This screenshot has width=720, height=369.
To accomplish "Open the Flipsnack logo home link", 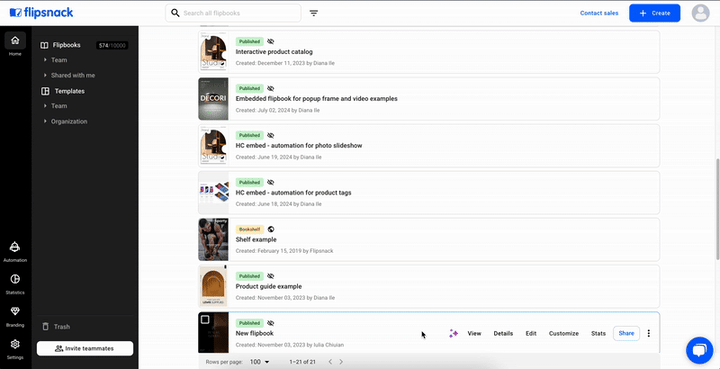I will [41, 13].
